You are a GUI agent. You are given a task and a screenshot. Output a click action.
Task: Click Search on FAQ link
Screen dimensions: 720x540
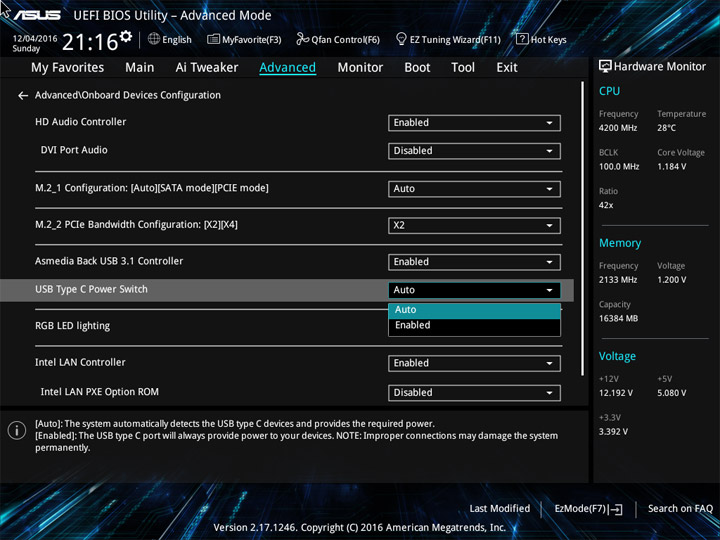680,509
